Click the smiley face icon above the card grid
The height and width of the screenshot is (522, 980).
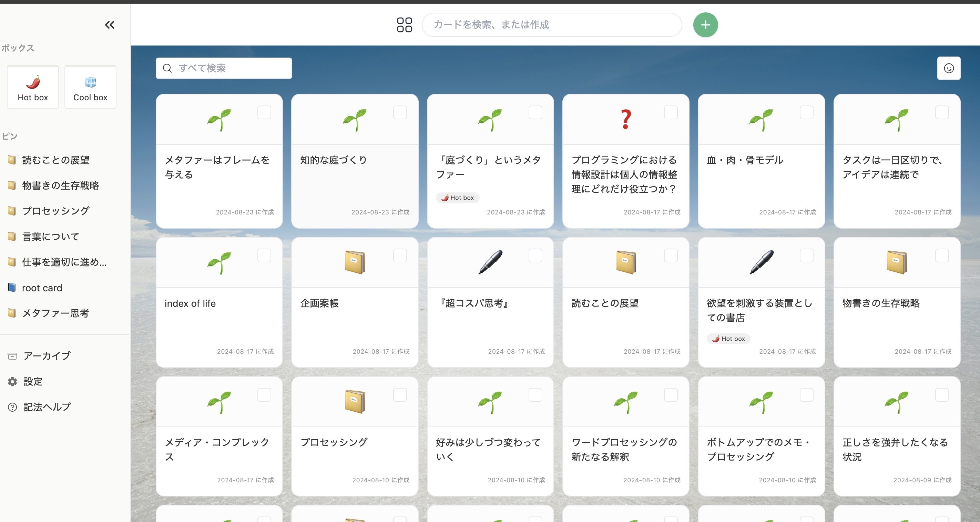[949, 68]
